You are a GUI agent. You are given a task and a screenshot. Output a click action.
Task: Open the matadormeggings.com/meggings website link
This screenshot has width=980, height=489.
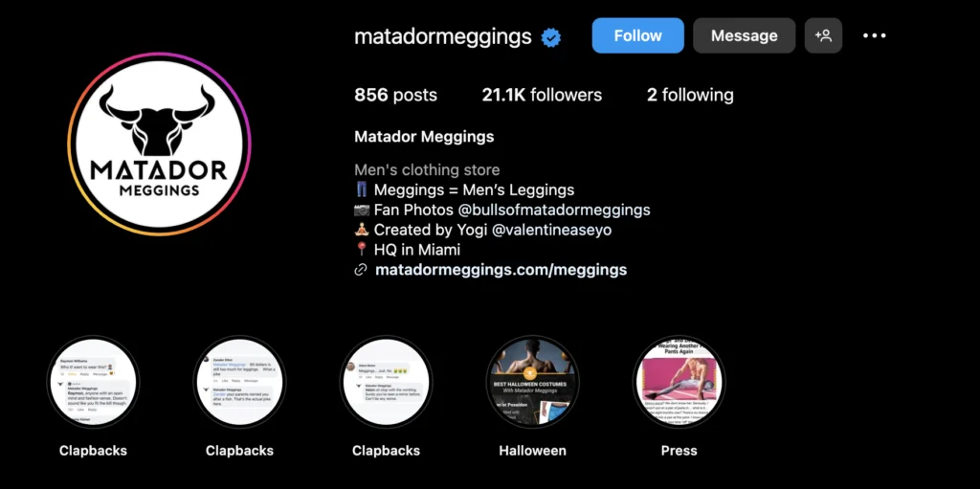pos(501,270)
